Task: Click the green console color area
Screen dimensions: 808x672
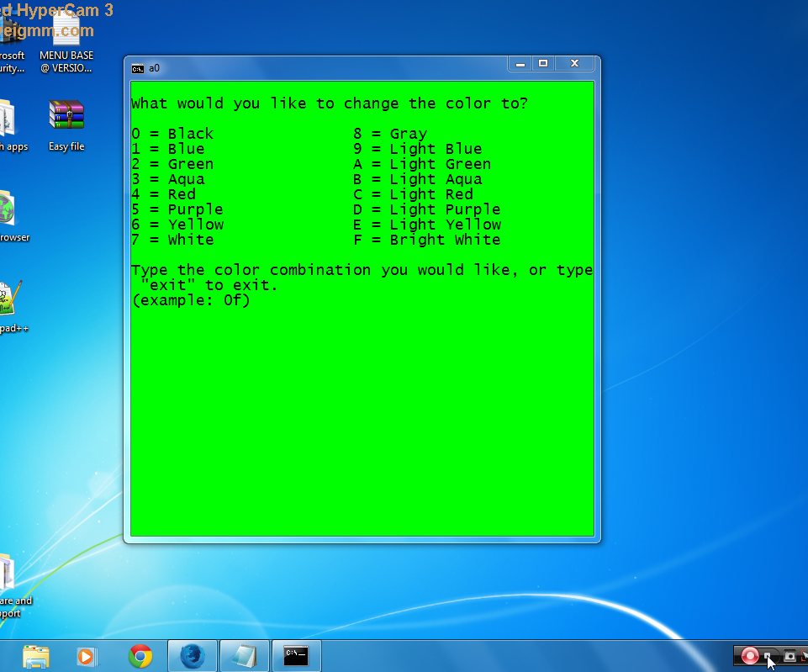Action: tap(362, 421)
